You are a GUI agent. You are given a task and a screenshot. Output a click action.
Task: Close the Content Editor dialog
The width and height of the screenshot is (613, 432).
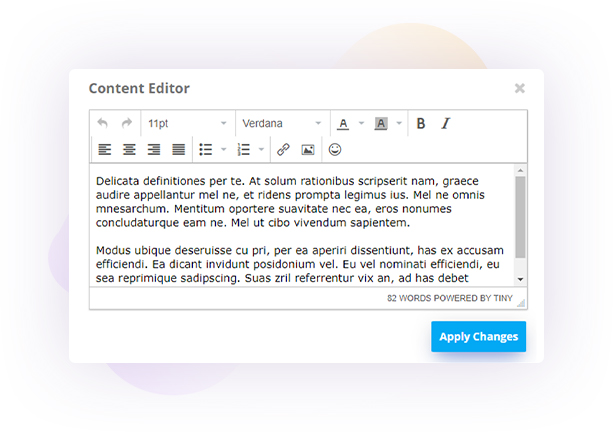pyautogui.click(x=520, y=88)
